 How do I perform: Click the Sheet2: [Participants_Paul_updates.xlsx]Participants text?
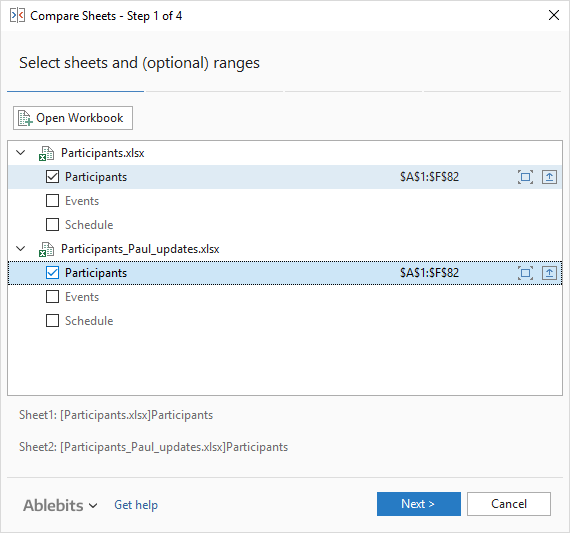pyautogui.click(x=153, y=447)
